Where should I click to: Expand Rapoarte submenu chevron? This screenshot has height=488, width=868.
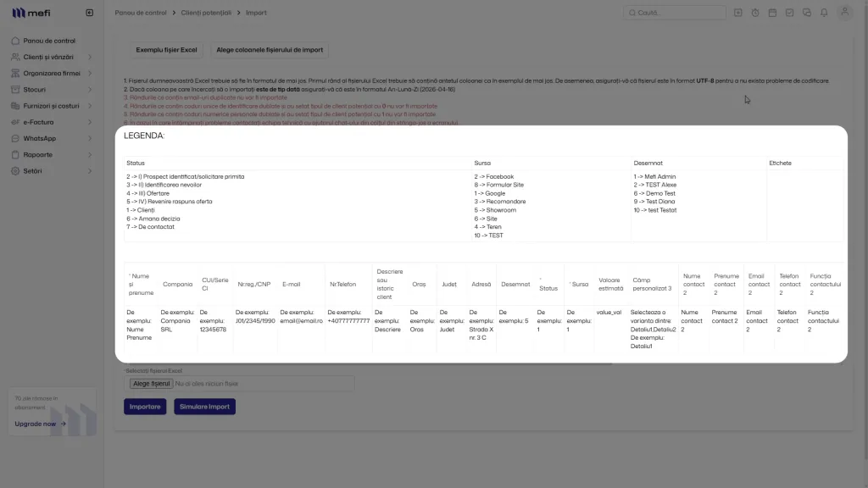point(90,155)
